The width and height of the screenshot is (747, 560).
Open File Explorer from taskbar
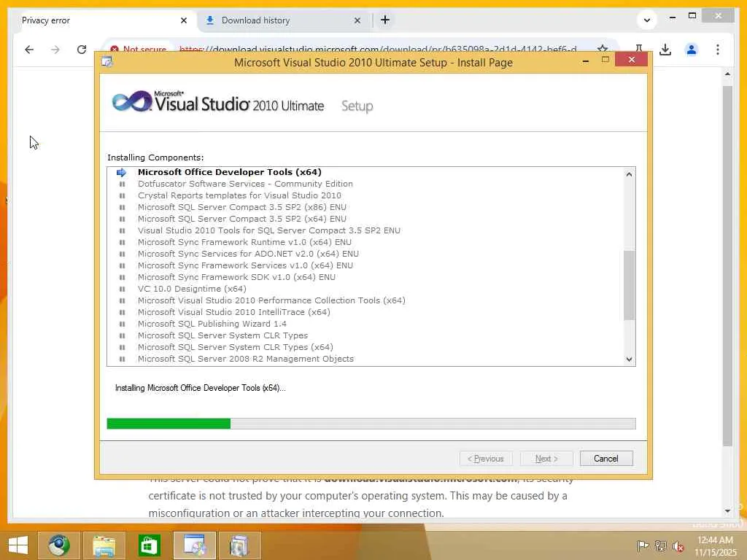[104, 545]
